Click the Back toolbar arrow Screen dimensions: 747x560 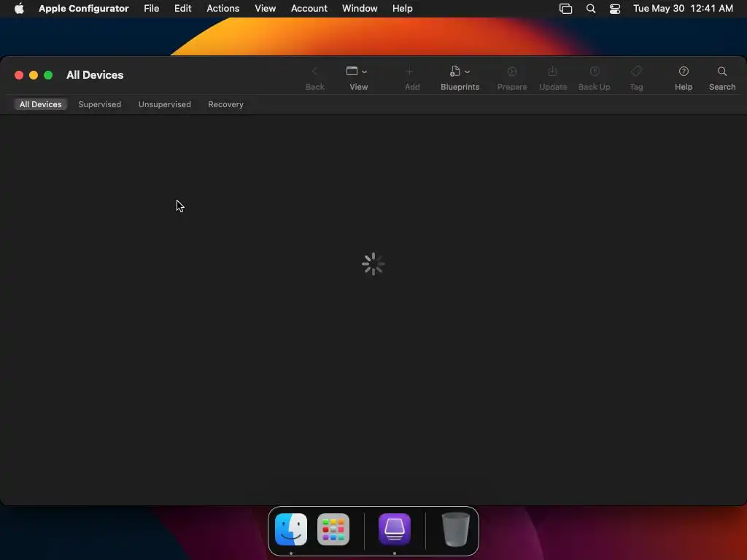tap(314, 71)
